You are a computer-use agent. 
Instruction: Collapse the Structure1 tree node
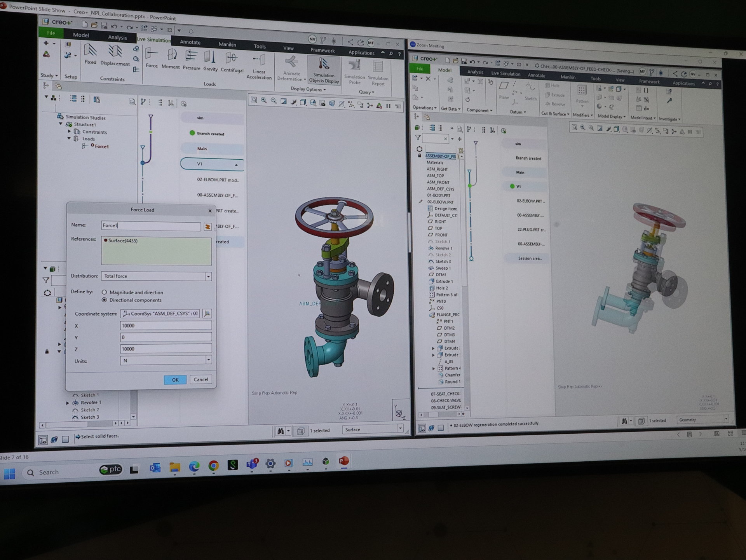coord(61,124)
